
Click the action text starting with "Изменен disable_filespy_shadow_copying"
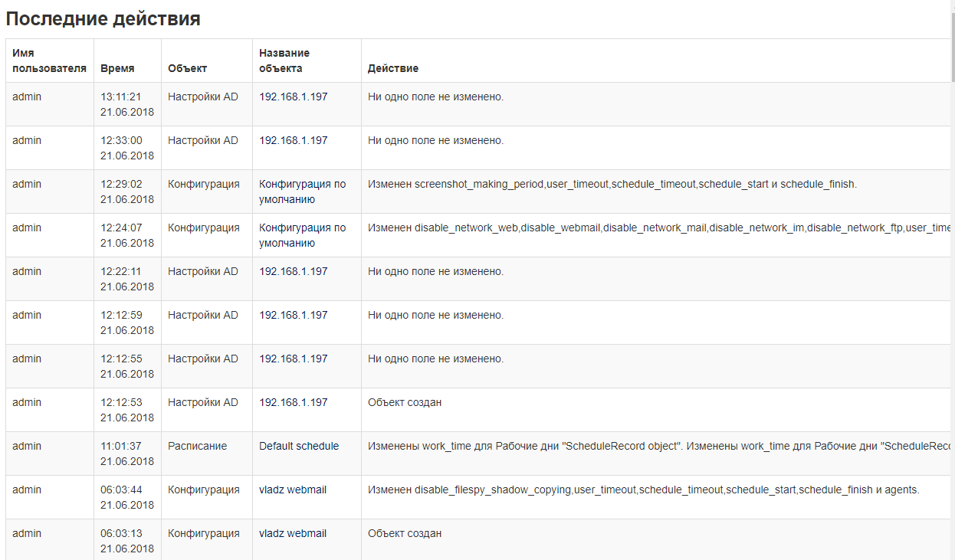point(642,490)
